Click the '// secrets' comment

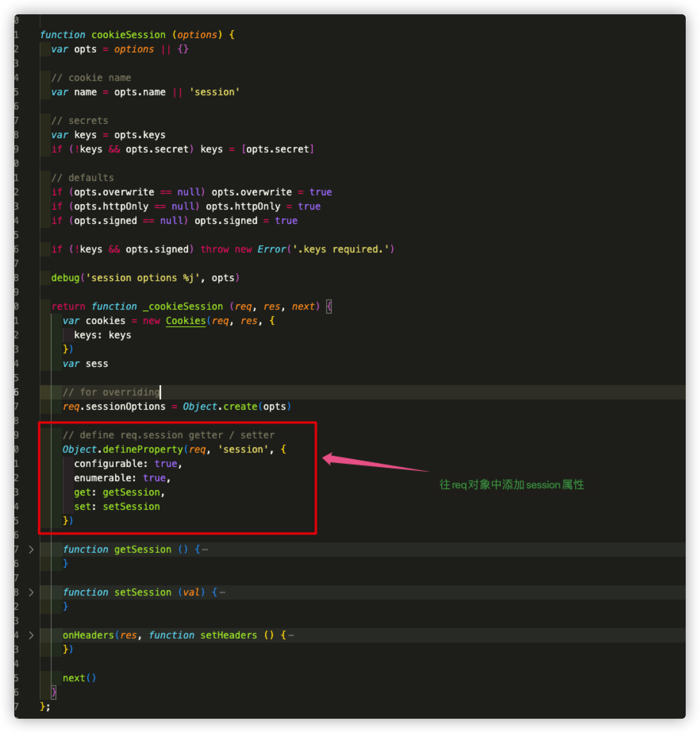click(79, 121)
